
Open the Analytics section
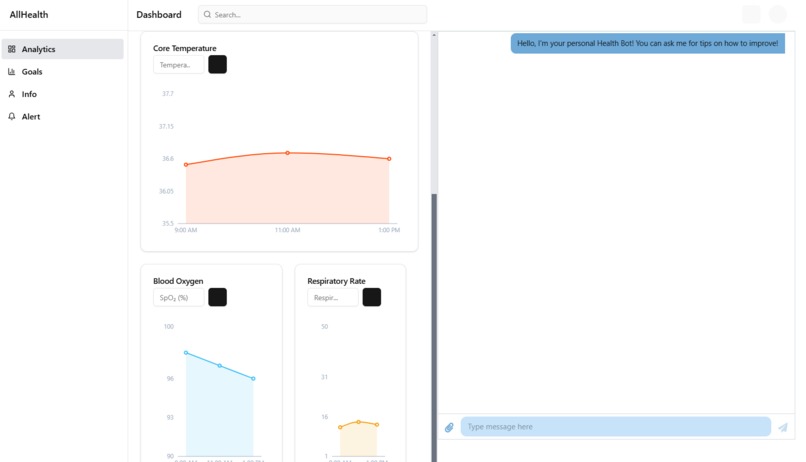coord(63,49)
